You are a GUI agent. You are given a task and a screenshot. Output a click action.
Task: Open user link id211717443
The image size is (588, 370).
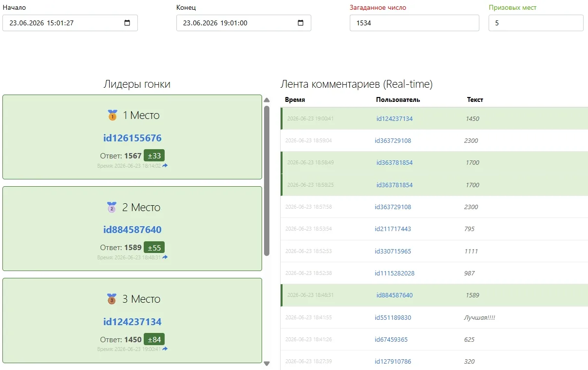coord(393,229)
